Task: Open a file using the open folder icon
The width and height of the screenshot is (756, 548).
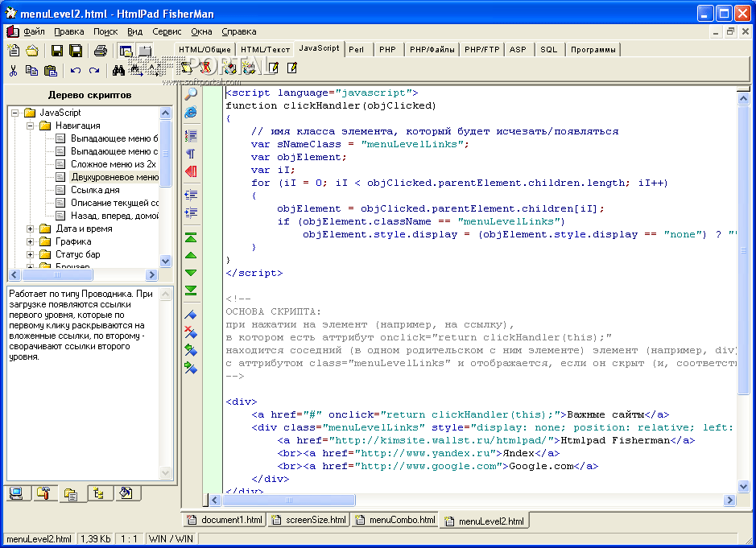Action: click(x=32, y=50)
